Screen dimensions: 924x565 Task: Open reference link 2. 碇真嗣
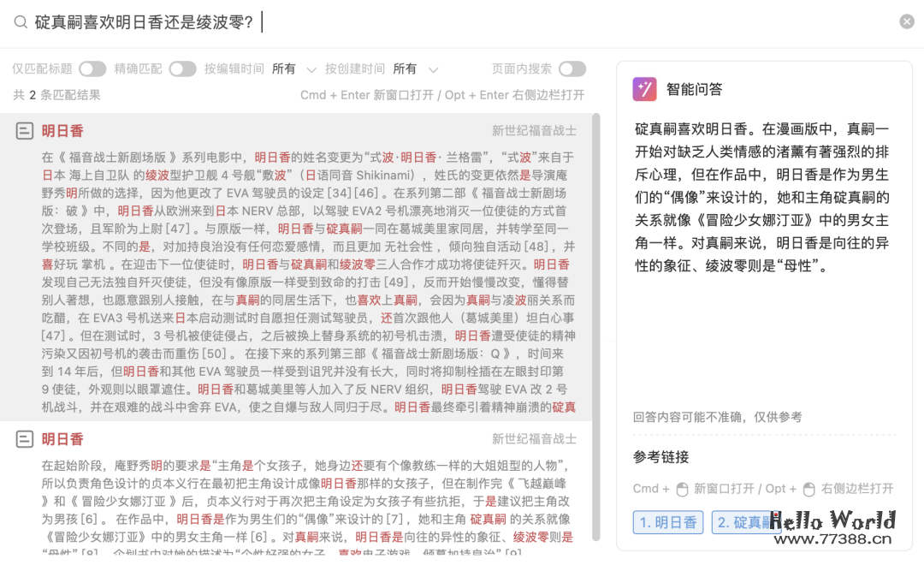[745, 522]
